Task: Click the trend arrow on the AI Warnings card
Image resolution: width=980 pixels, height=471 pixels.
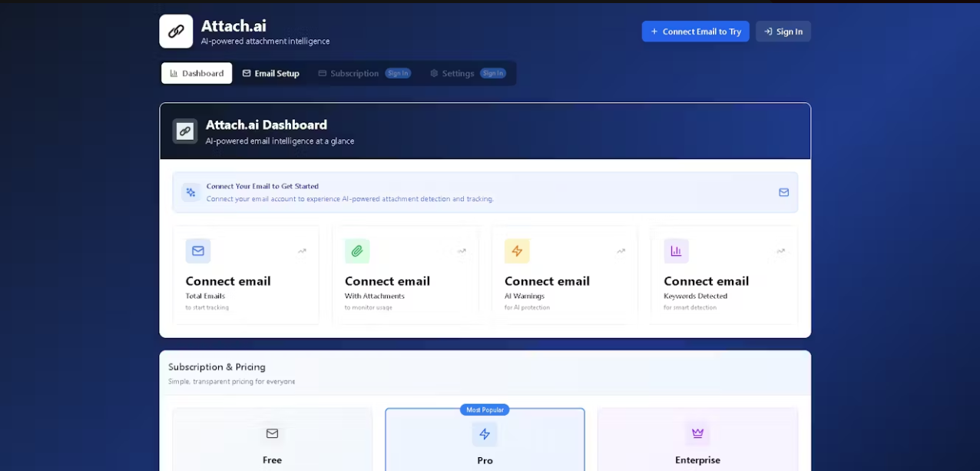Action: [621, 251]
